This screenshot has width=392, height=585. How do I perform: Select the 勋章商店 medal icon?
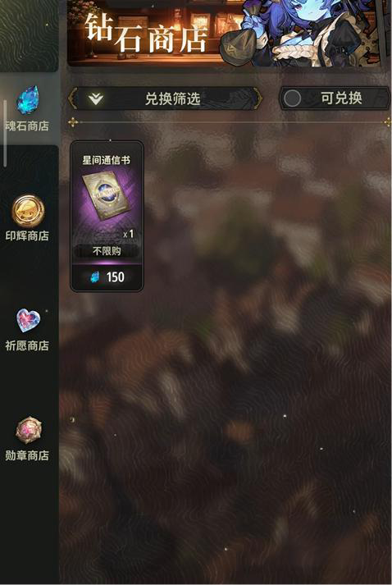(29, 431)
